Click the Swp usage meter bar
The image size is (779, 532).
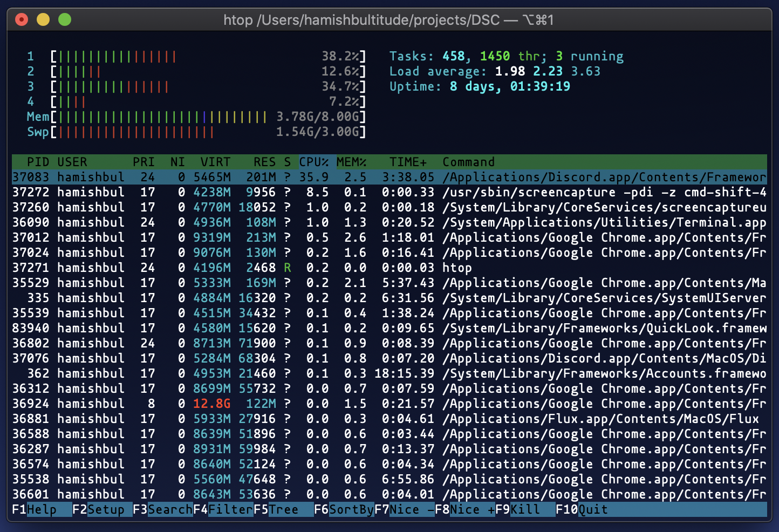208,132
